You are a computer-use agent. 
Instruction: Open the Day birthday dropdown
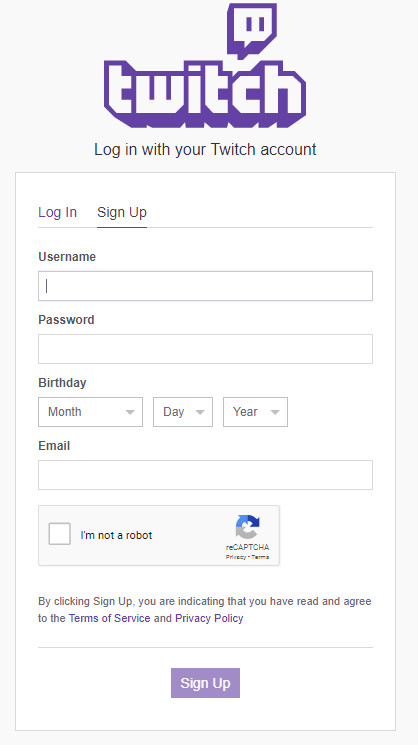[x=183, y=412]
